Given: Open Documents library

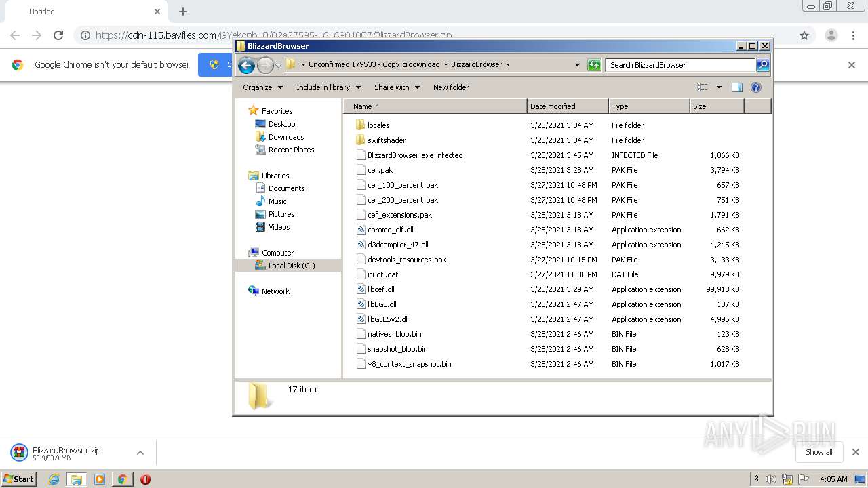Looking at the screenshot, I should [x=286, y=188].
